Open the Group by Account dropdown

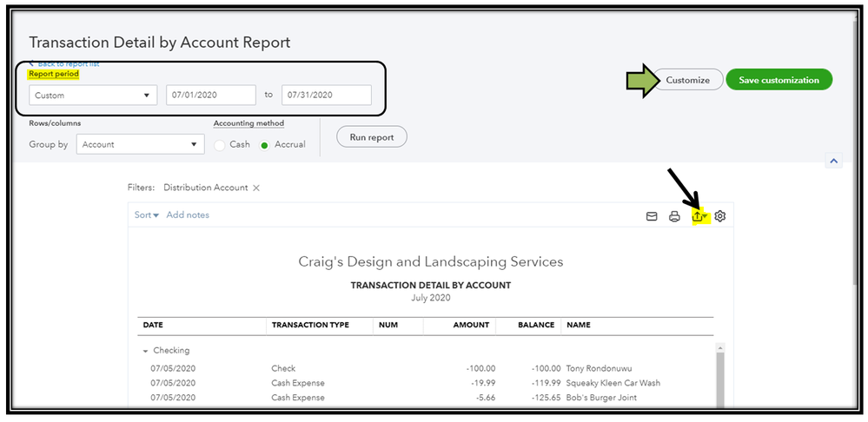click(x=140, y=144)
